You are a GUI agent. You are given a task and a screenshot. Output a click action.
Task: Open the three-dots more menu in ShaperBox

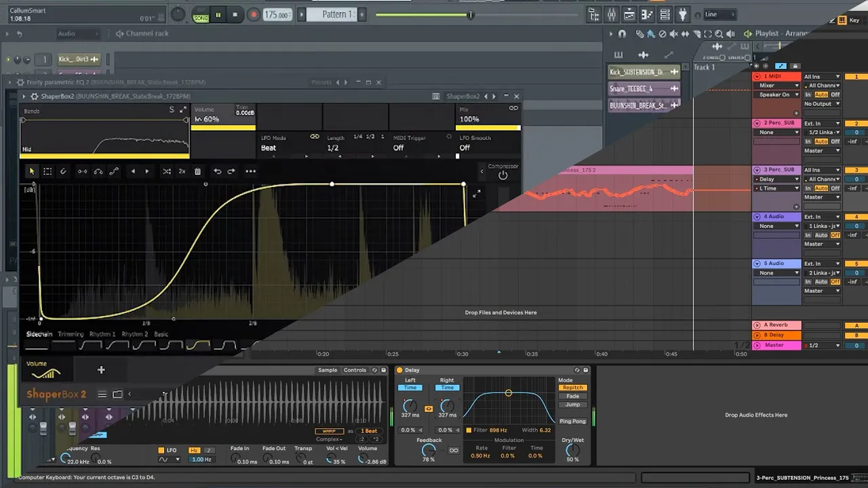click(250, 171)
